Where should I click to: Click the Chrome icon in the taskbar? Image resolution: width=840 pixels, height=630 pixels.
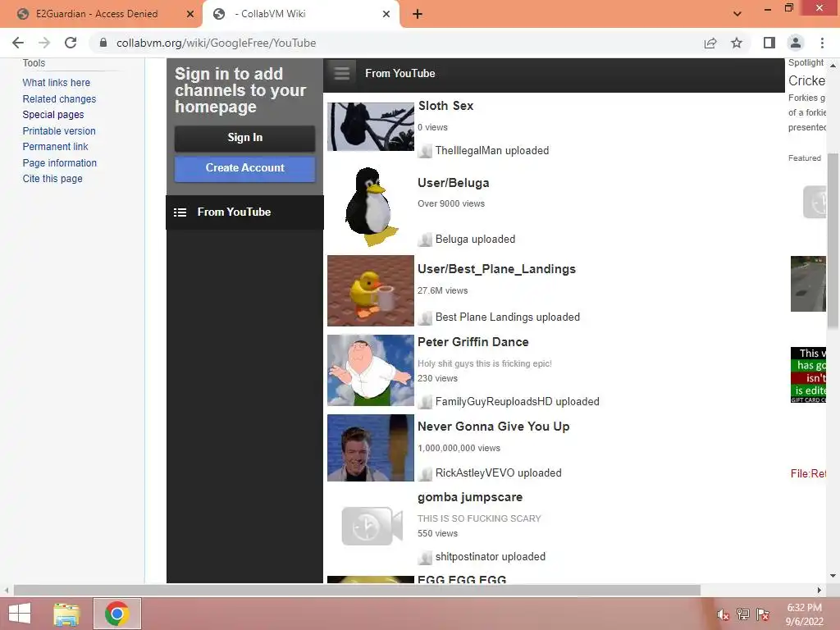coord(117,614)
